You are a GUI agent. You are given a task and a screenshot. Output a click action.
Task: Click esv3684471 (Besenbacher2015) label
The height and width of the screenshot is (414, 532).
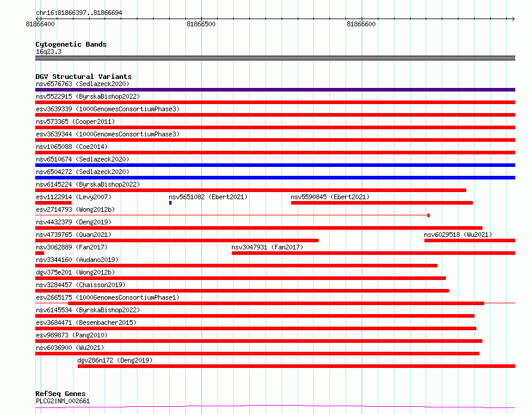click(86, 322)
